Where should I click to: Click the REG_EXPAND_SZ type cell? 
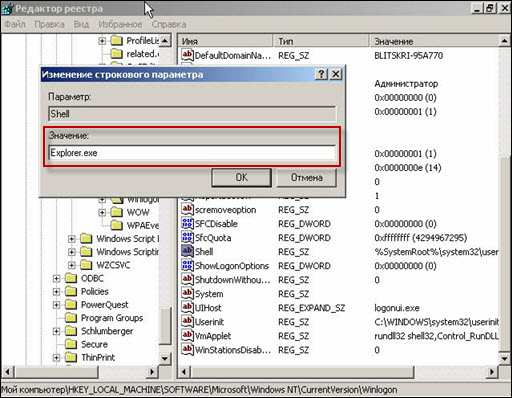(x=311, y=308)
